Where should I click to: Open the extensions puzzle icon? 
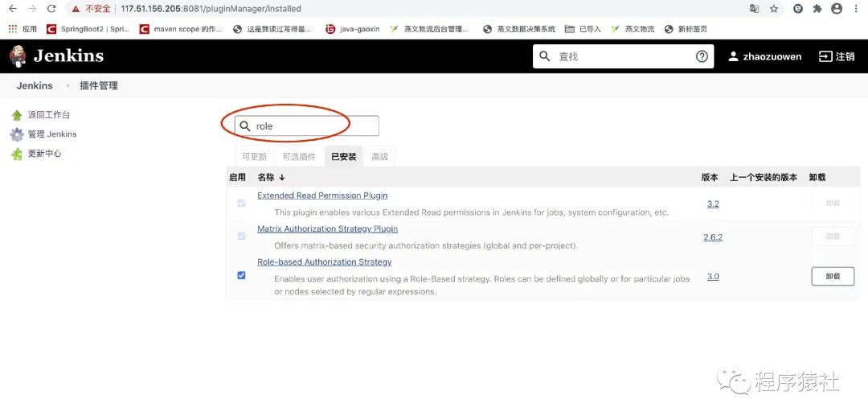coord(817,9)
